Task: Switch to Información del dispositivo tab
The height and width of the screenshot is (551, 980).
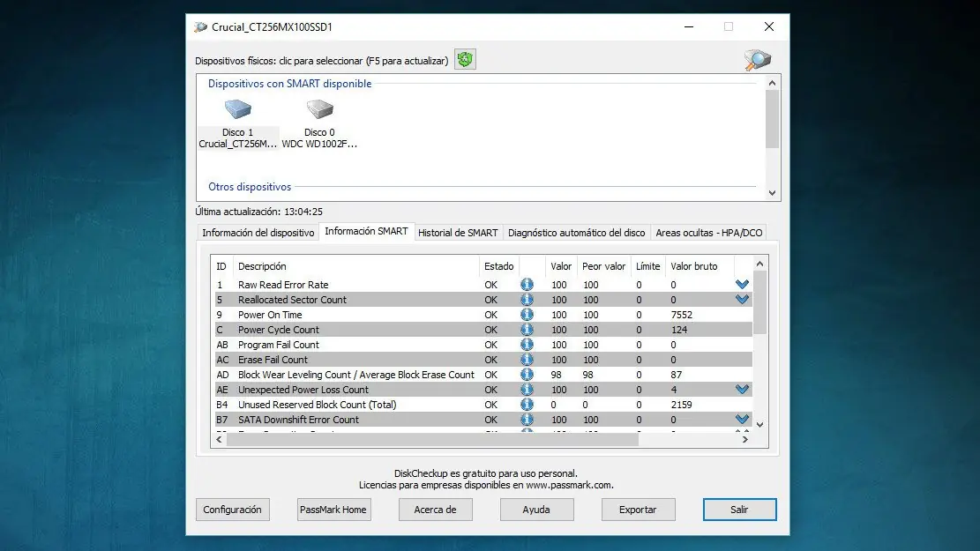Action: 258,233
